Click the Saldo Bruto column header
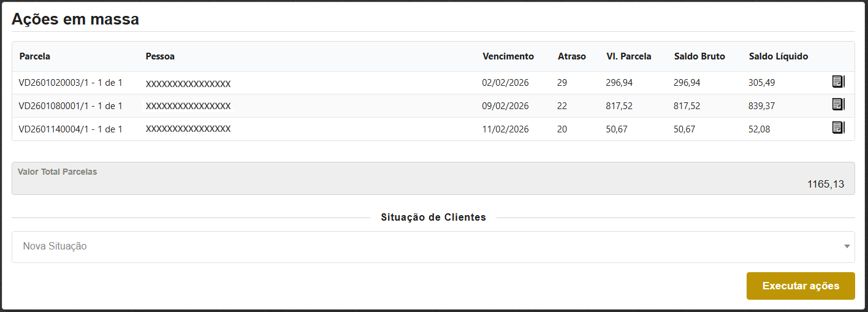The image size is (868, 312). pyautogui.click(x=699, y=56)
